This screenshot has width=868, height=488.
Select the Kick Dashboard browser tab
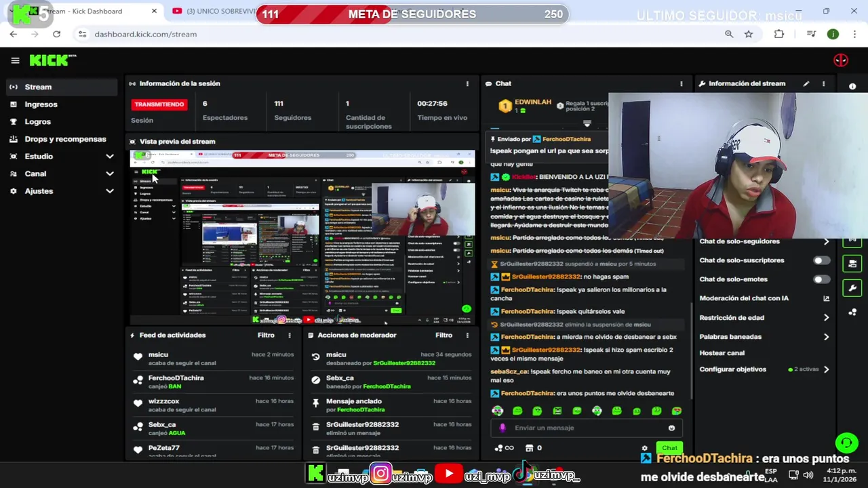(x=85, y=11)
